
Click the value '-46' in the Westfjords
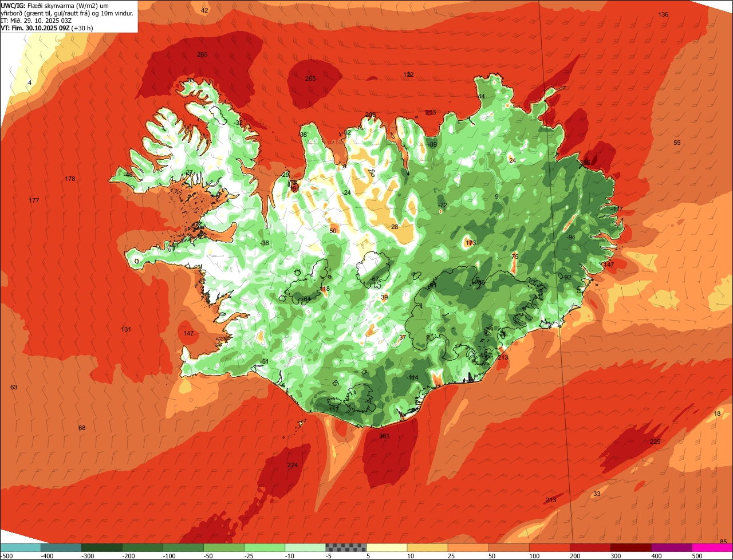(x=128, y=175)
